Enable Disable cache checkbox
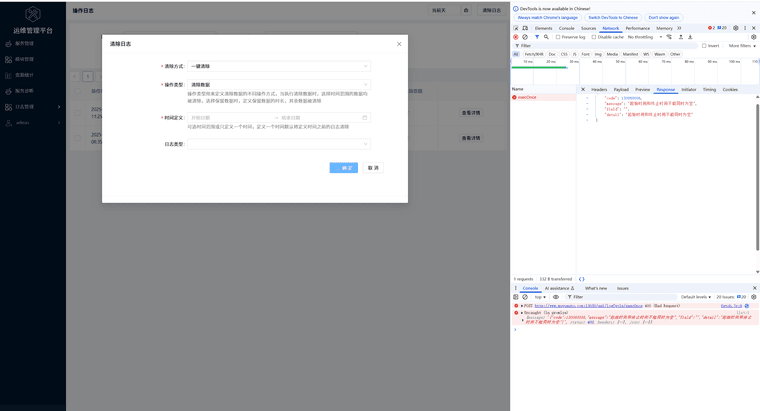This screenshot has height=411, width=760. tap(594, 37)
